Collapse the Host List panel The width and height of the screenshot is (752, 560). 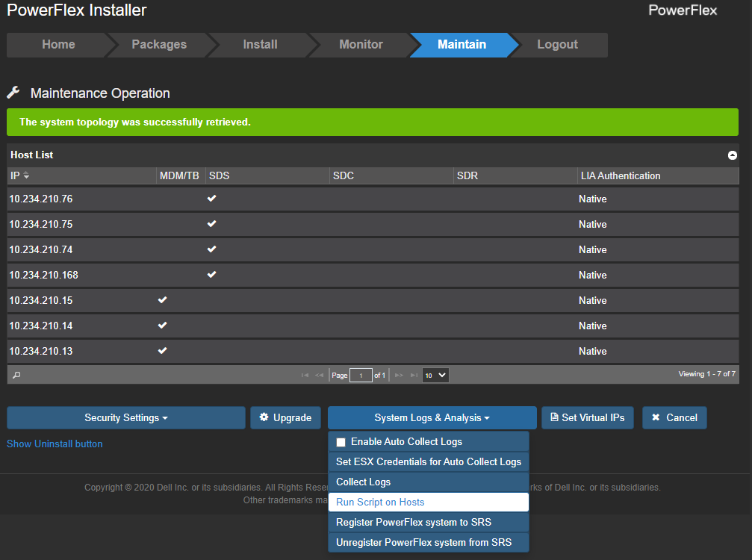click(732, 155)
